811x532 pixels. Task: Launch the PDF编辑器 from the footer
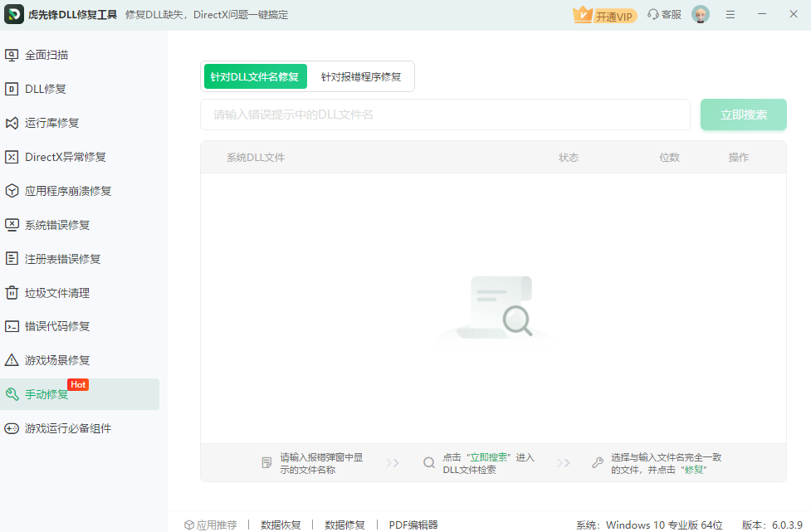tap(413, 525)
